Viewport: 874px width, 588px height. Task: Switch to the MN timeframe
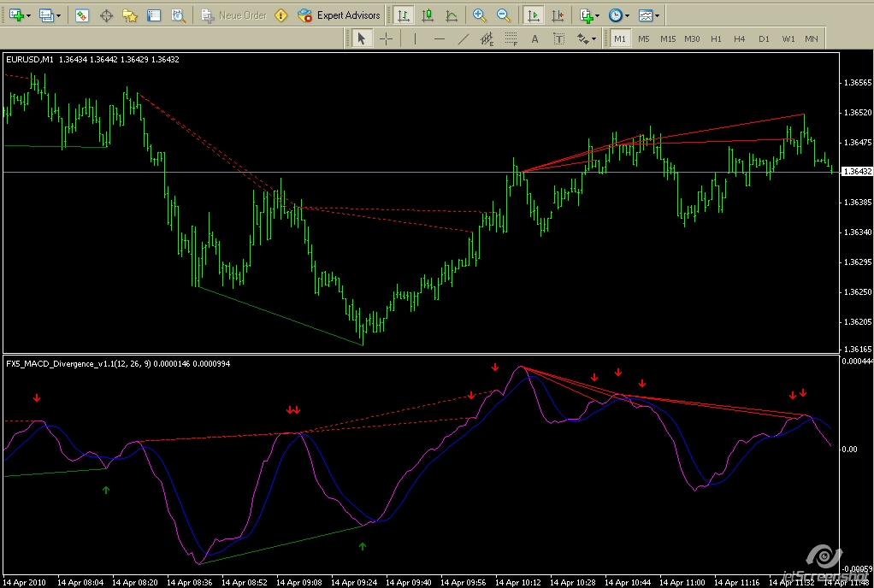812,38
